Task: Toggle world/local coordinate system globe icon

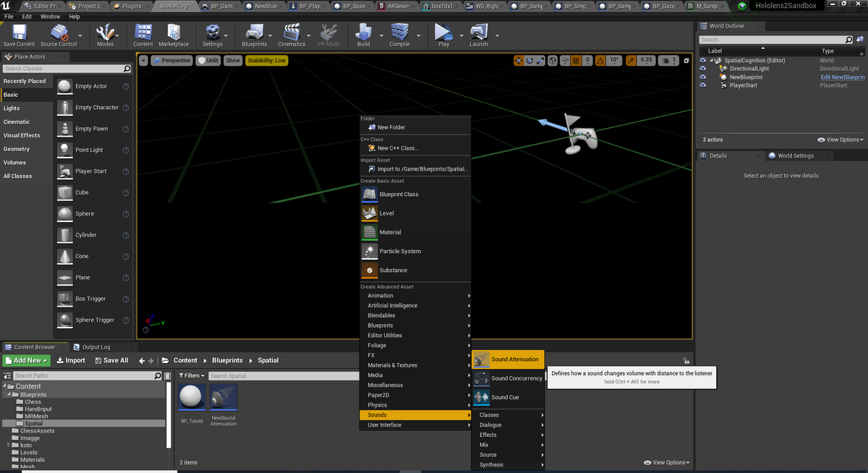Action: (x=553, y=60)
